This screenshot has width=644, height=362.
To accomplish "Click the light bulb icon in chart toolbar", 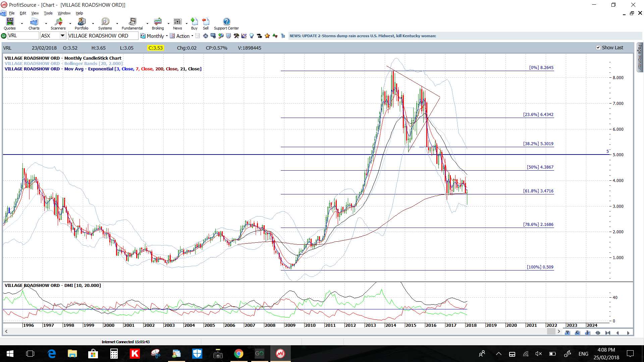I will click(252, 36).
